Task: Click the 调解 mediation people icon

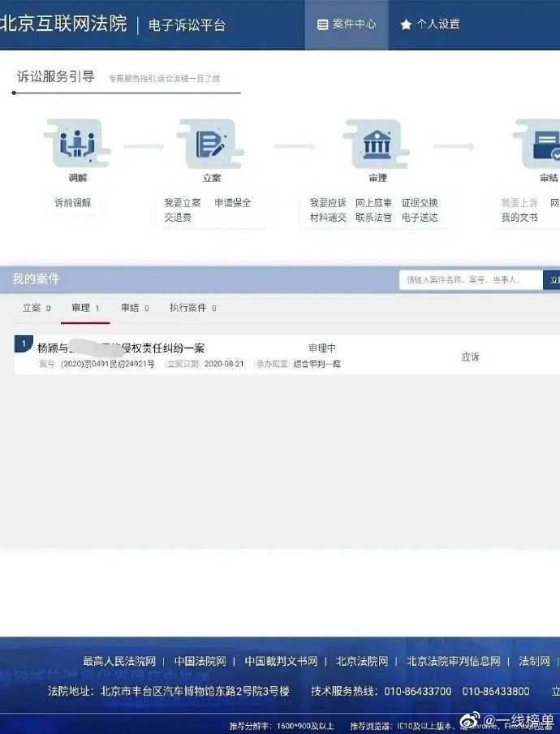Action: (77, 145)
